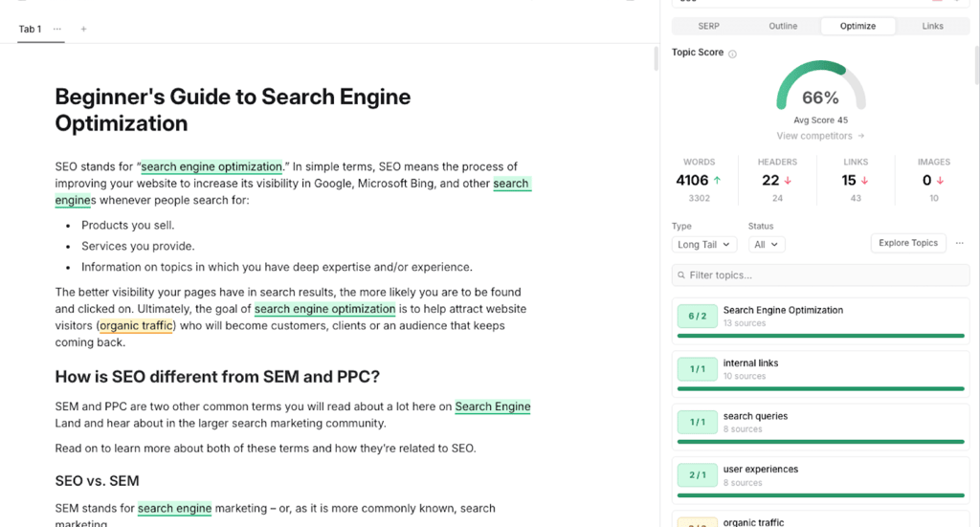
Task: Open the more options ellipsis beside Explore Topics
Action: pos(959,243)
